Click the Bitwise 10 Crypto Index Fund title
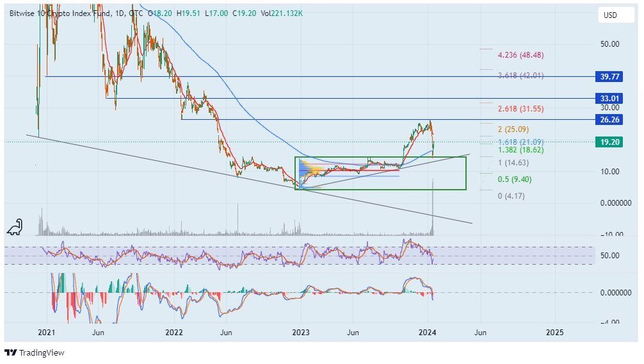Image resolution: width=644 pixels, height=364 pixels. (60, 13)
